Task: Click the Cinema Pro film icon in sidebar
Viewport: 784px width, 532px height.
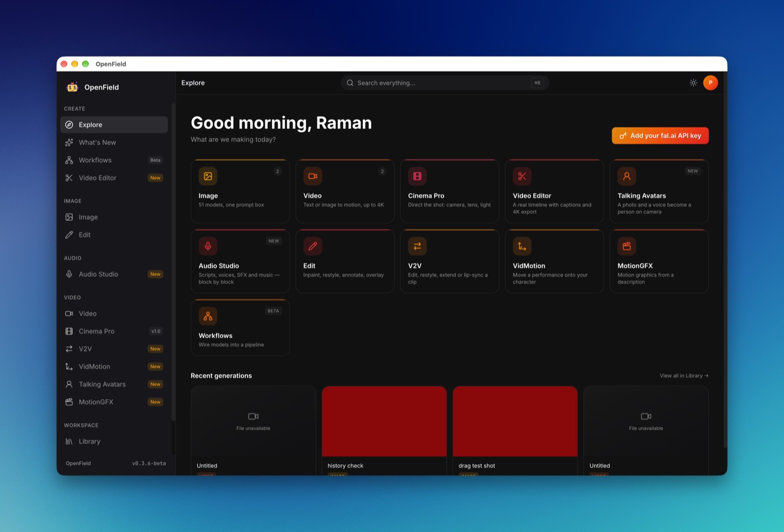Action: coord(69,332)
